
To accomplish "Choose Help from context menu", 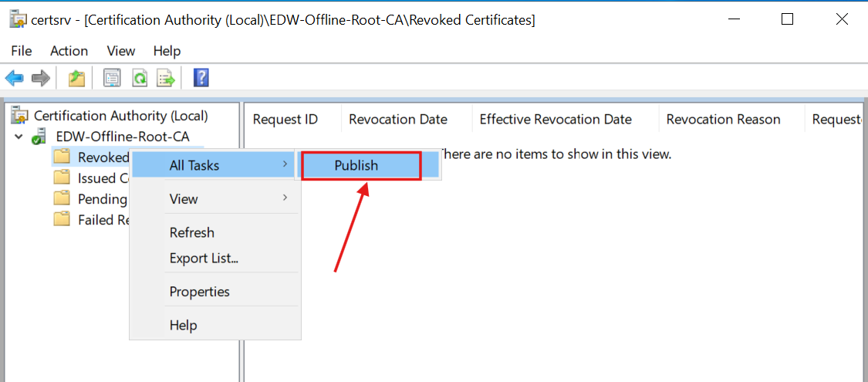I will point(215,325).
